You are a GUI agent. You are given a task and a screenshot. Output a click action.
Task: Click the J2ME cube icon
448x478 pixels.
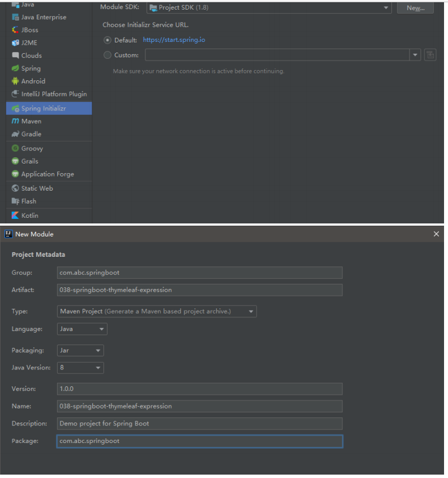[15, 42]
